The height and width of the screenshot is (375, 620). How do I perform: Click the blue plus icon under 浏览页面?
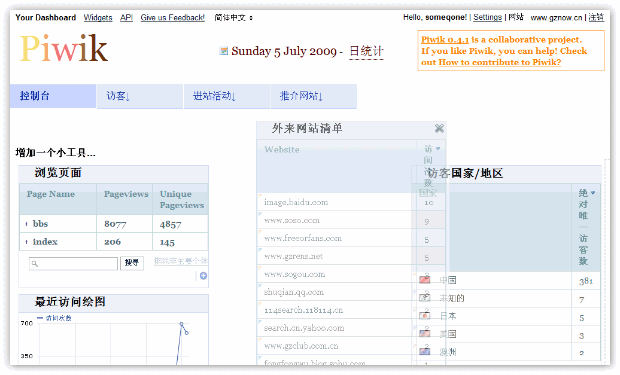coord(203,276)
